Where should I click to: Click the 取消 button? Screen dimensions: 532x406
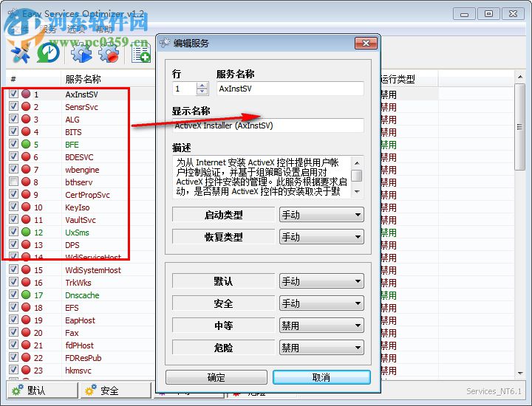tap(321, 377)
